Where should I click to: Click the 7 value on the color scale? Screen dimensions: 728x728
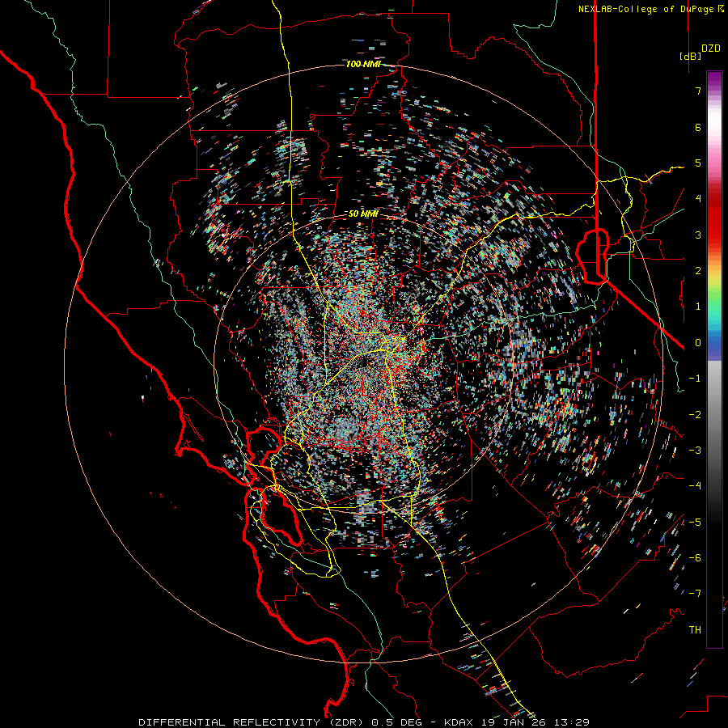coord(698,91)
